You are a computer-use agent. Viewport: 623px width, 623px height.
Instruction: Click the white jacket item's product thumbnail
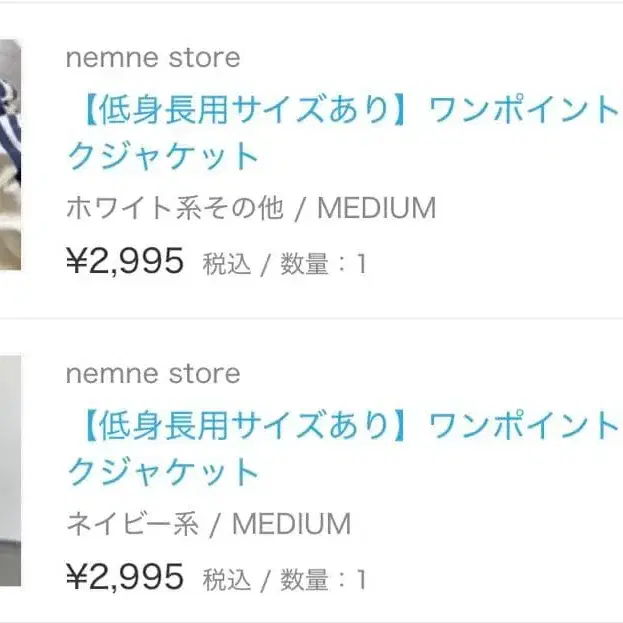pos(10,155)
